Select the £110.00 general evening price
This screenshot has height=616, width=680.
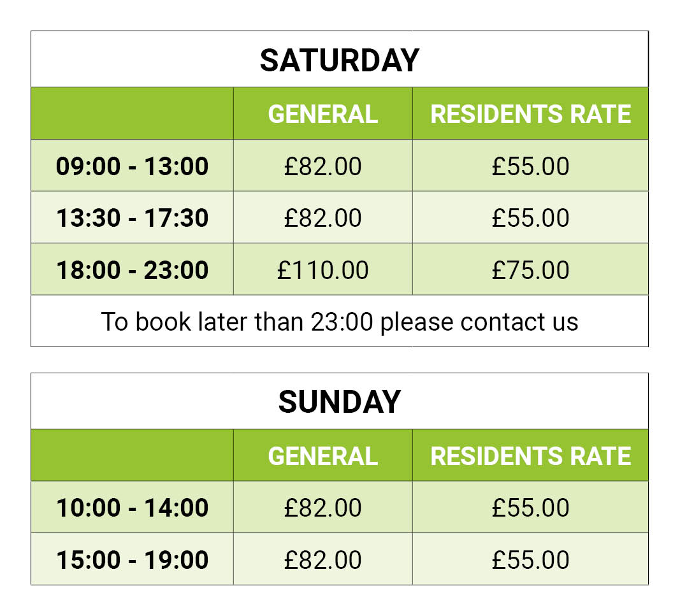pyautogui.click(x=322, y=270)
